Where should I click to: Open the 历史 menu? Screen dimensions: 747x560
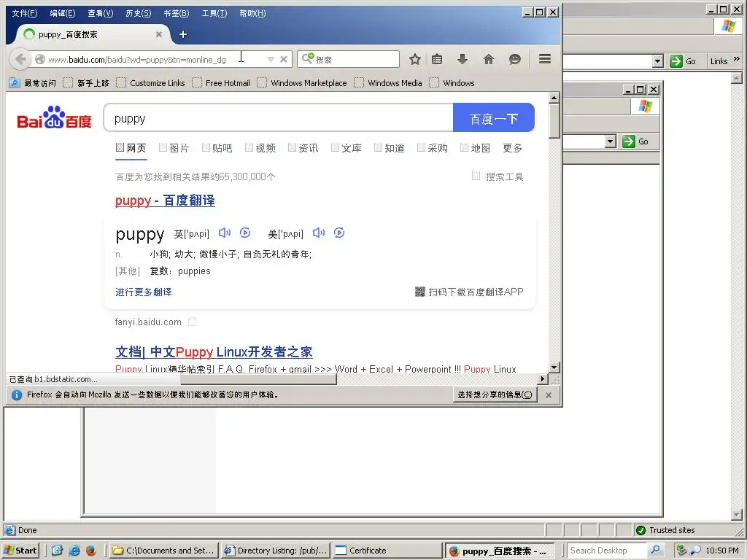tap(139, 13)
